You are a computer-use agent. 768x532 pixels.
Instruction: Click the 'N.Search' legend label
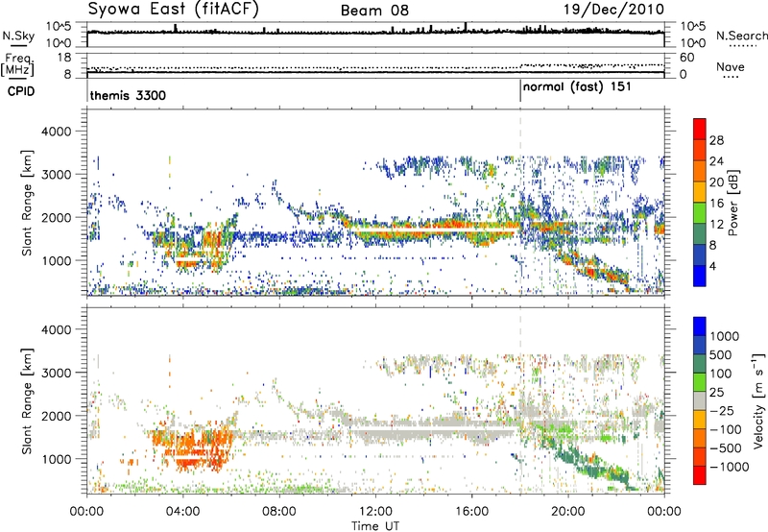(742, 36)
